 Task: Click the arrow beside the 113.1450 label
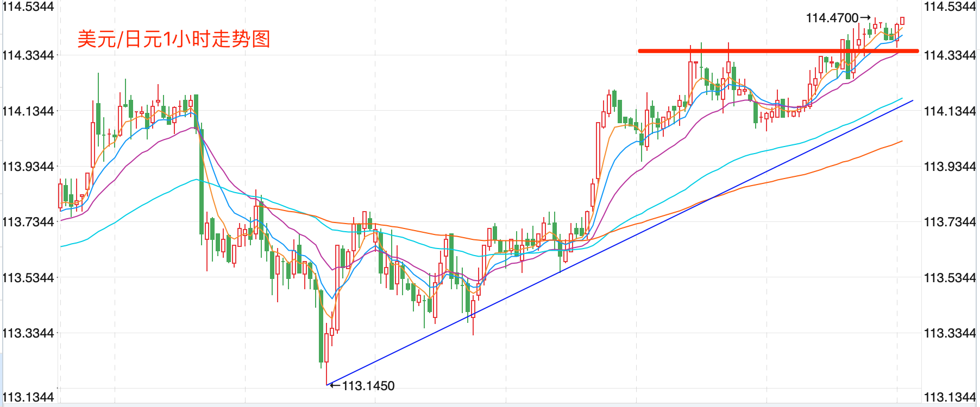pos(335,386)
